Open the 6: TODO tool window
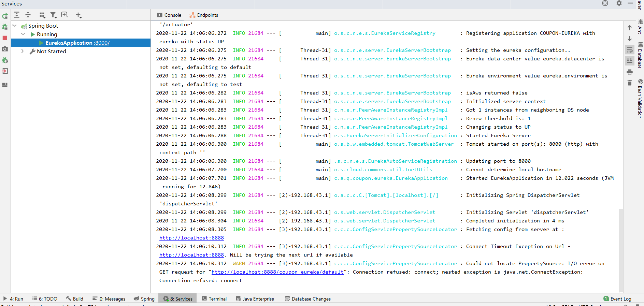Image resolution: width=644 pixels, height=306 pixels. [x=45, y=299]
